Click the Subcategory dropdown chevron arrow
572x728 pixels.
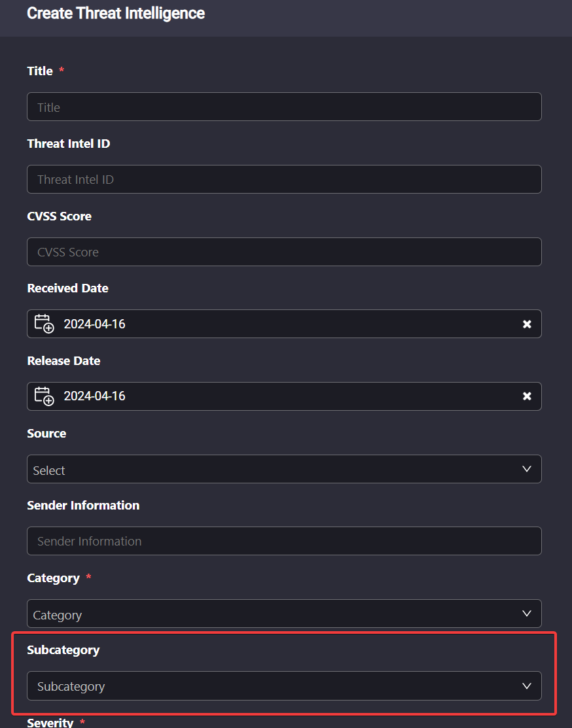[x=526, y=685]
